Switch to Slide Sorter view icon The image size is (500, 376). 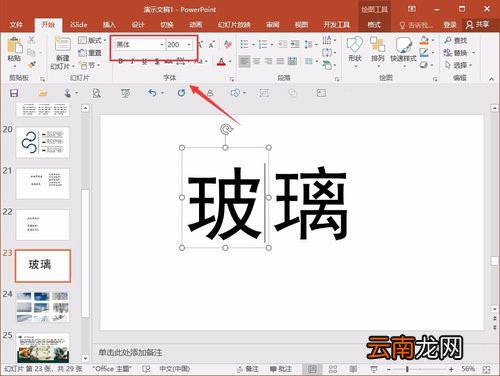click(x=333, y=369)
